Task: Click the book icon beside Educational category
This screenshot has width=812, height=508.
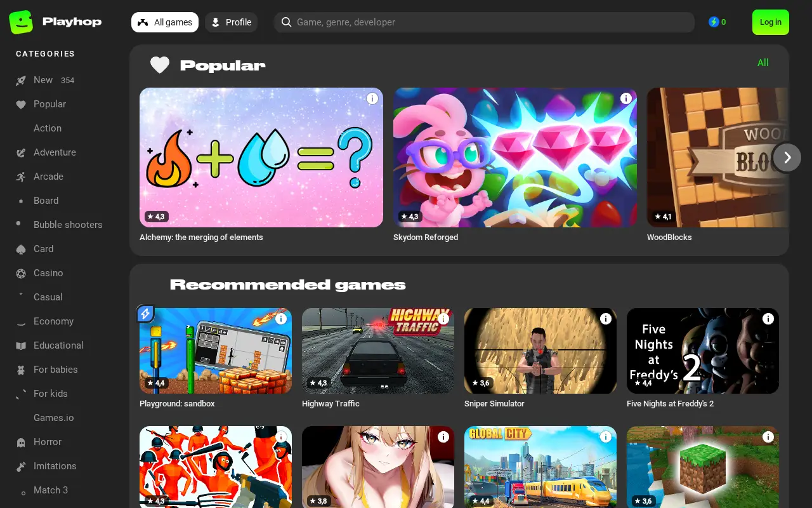Action: click(x=21, y=346)
